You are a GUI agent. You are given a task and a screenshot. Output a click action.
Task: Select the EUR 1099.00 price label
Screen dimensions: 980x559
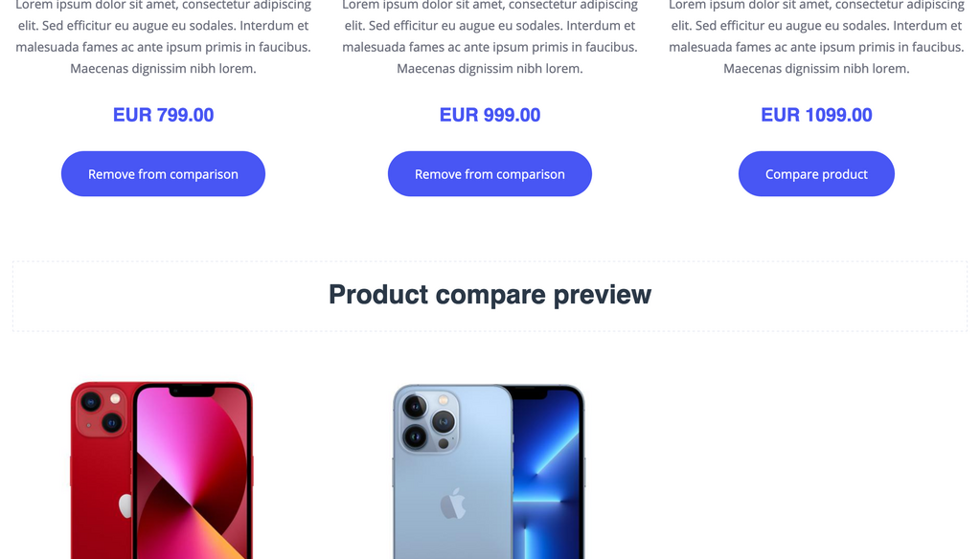816,115
